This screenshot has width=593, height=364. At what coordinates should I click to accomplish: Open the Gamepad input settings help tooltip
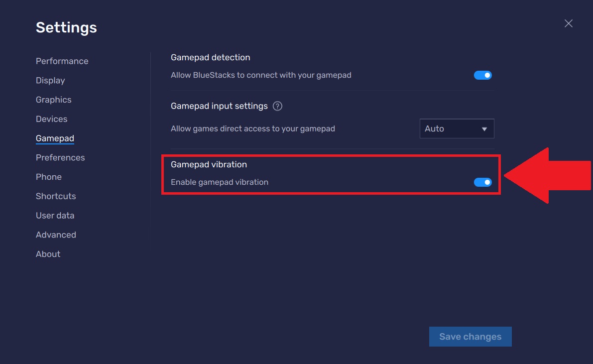pos(278,106)
